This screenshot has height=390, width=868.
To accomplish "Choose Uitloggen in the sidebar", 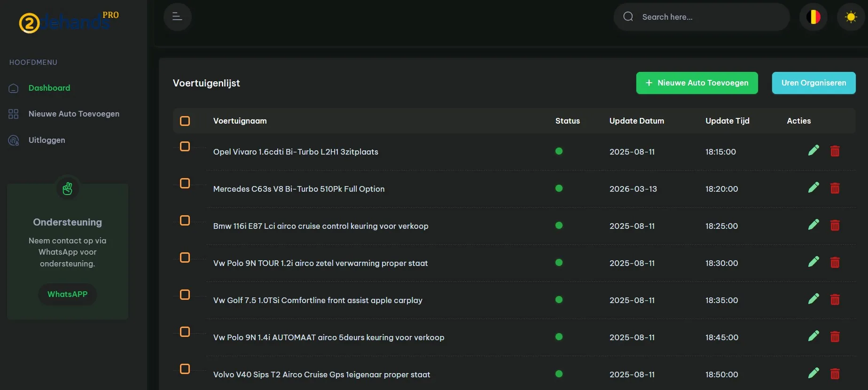I will click(x=47, y=140).
